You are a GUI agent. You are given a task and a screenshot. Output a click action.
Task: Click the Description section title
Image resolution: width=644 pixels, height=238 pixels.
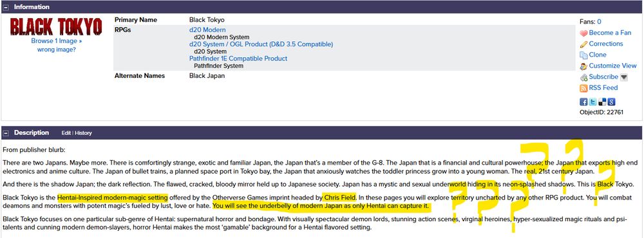pyautogui.click(x=32, y=133)
